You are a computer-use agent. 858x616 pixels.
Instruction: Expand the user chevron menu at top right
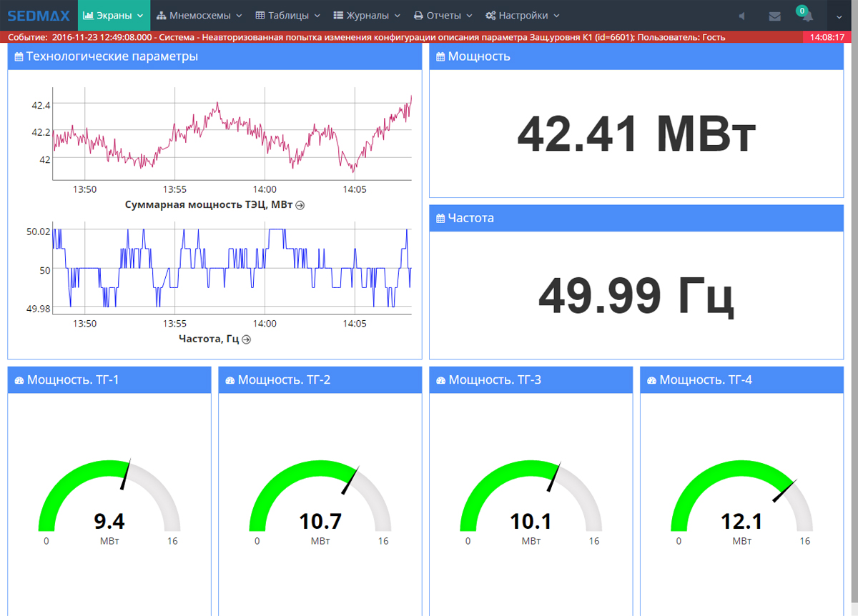click(x=839, y=16)
